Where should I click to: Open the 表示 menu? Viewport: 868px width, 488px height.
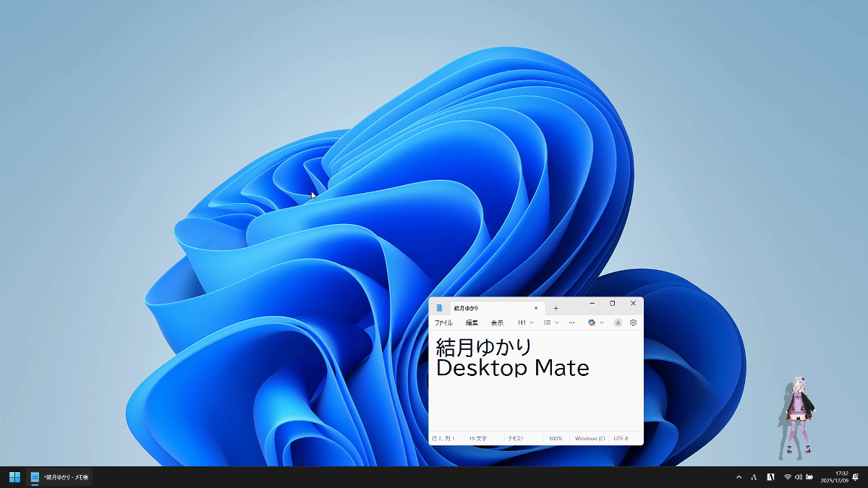(x=497, y=322)
